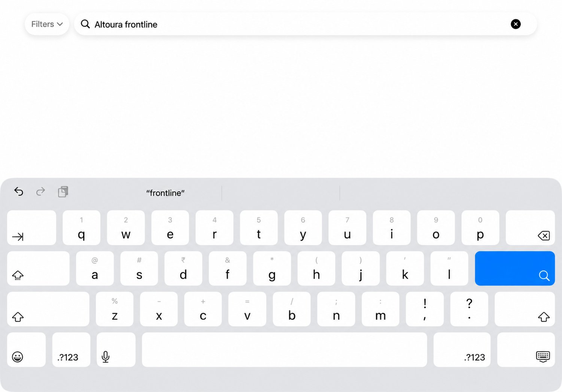
Task: Clear the search field with the X button
Action: 516,24
